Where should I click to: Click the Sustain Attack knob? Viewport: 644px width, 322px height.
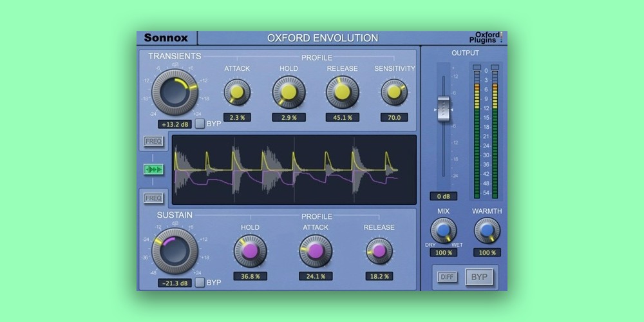(316, 251)
